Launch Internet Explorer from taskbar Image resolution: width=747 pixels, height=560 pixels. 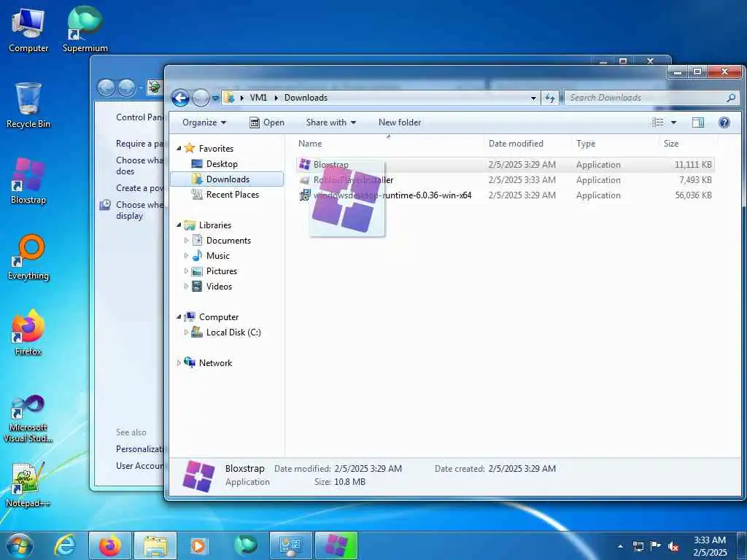click(65, 545)
